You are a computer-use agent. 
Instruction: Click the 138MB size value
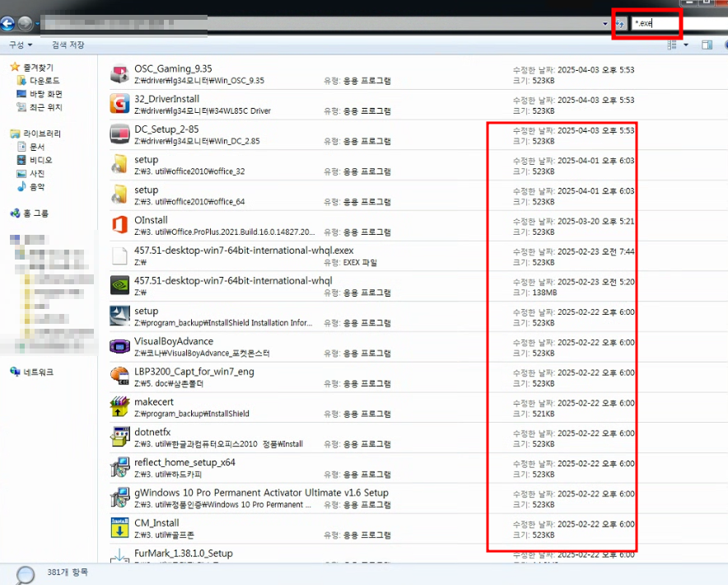(544, 292)
